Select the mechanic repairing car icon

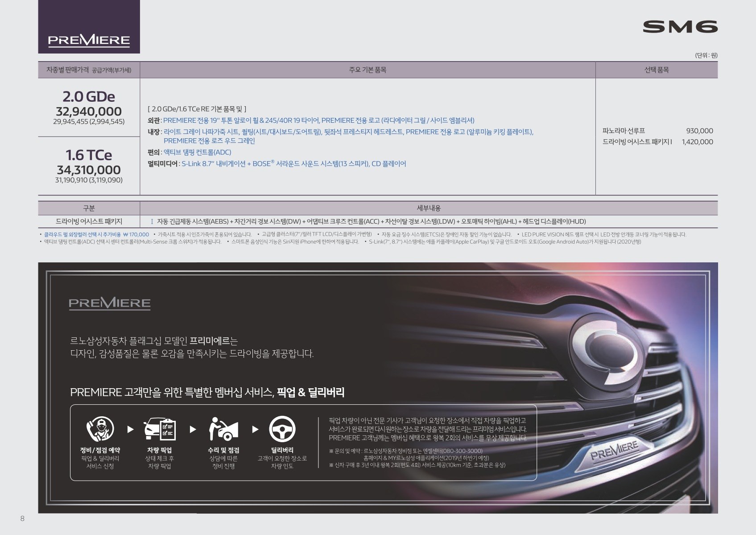click(x=223, y=429)
